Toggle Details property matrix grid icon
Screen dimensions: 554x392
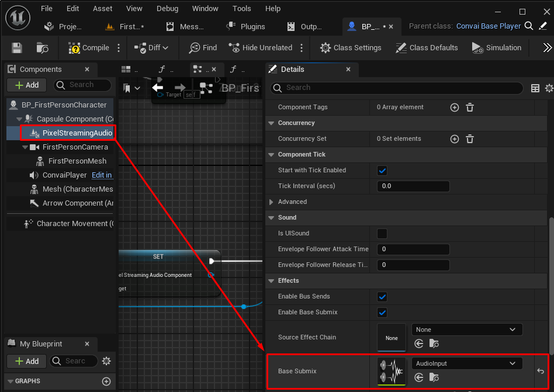535,88
